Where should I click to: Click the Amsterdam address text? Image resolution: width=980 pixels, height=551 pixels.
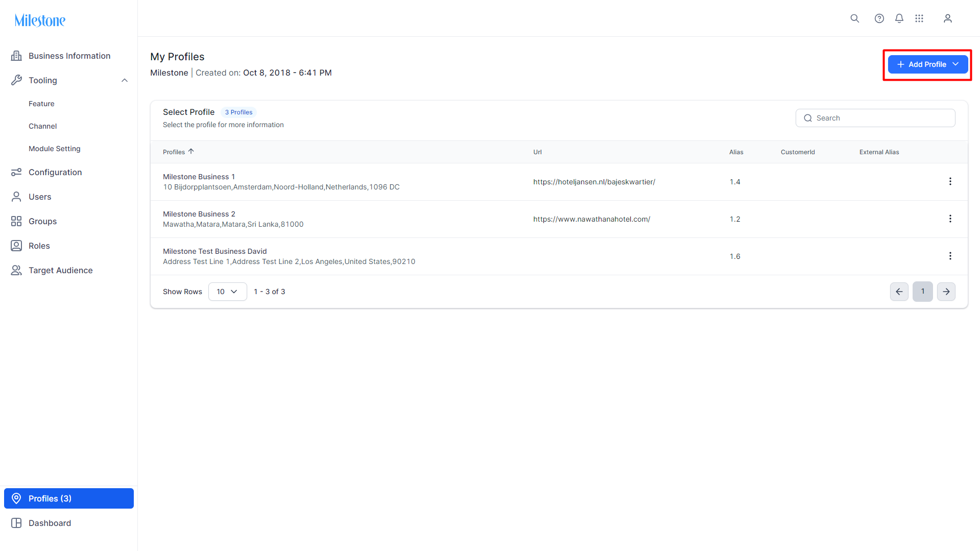pos(281,187)
